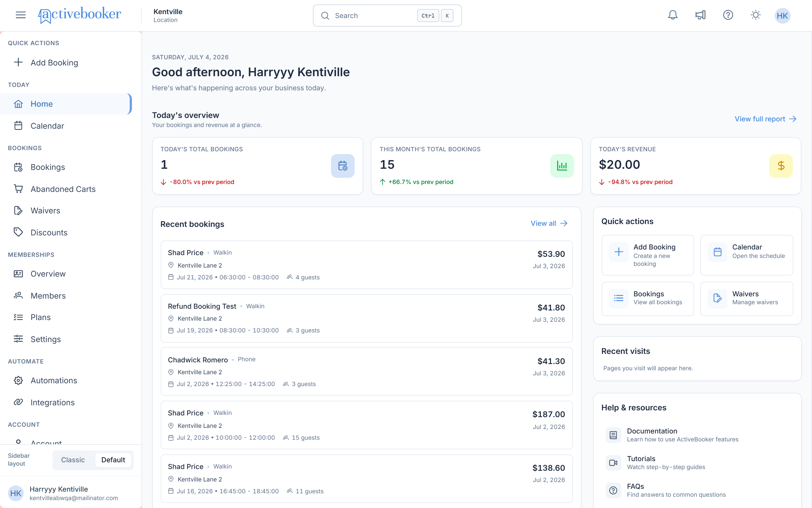Click Waivers Manage waivers card
812x508 pixels.
(747, 299)
